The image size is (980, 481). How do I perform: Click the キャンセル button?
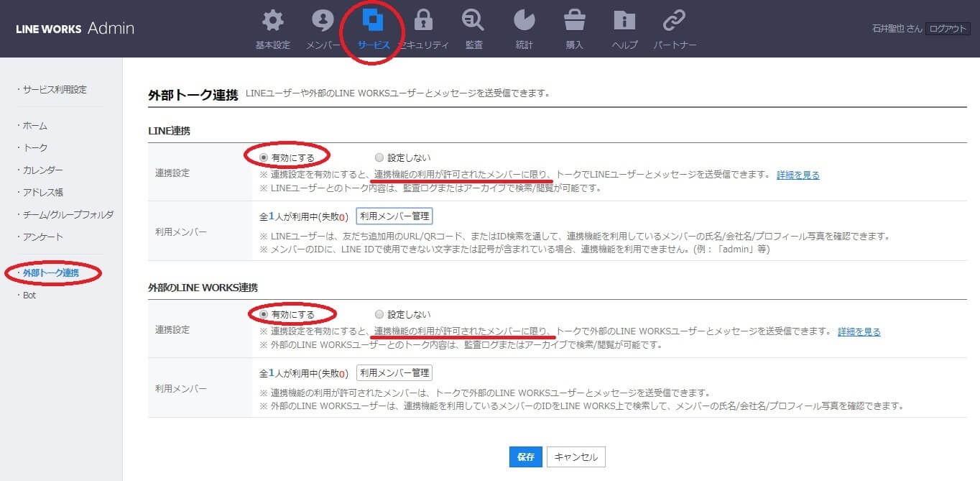576,457
